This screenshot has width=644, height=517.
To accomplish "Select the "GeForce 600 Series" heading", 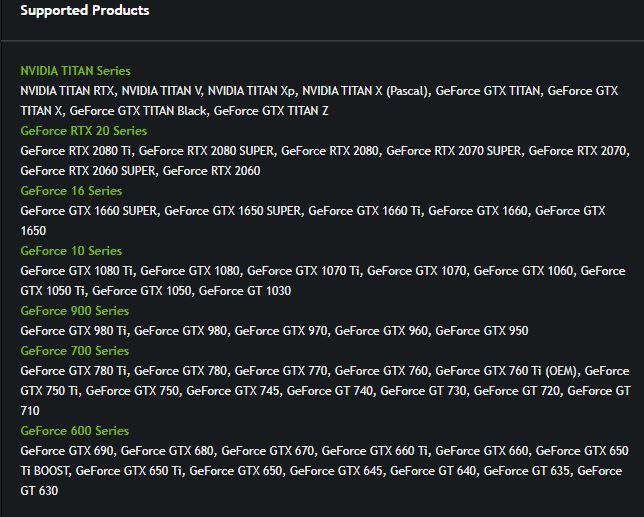I will point(75,430).
